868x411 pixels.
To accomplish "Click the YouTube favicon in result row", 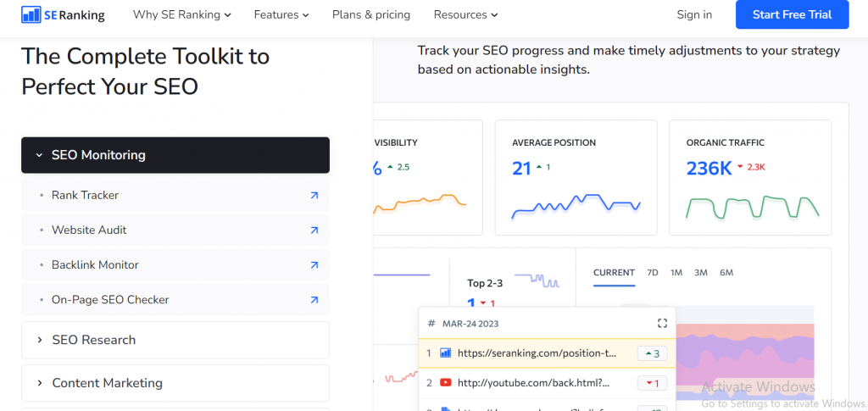I will click(445, 383).
